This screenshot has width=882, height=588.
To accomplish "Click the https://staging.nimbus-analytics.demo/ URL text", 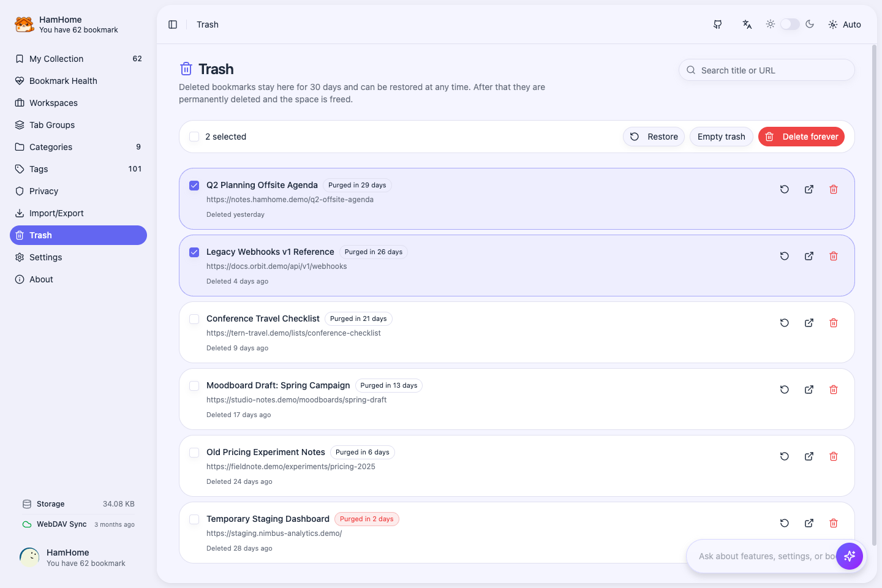I will pyautogui.click(x=274, y=533).
